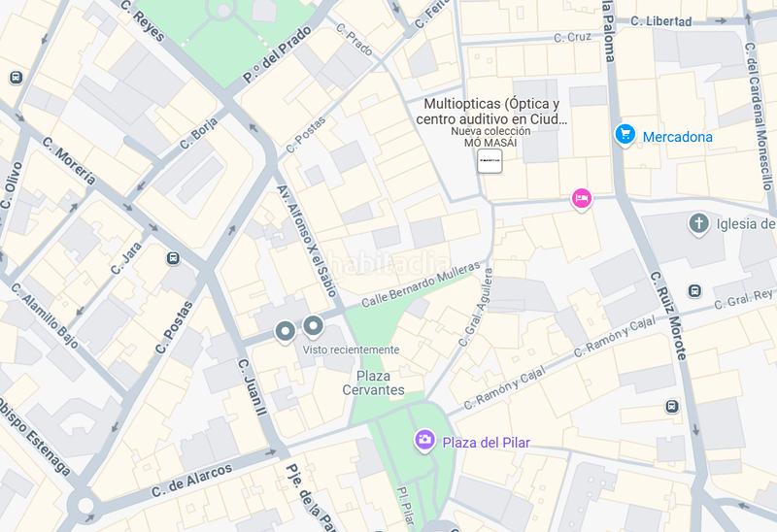Click the Plaza del Pilar label

point(487,443)
